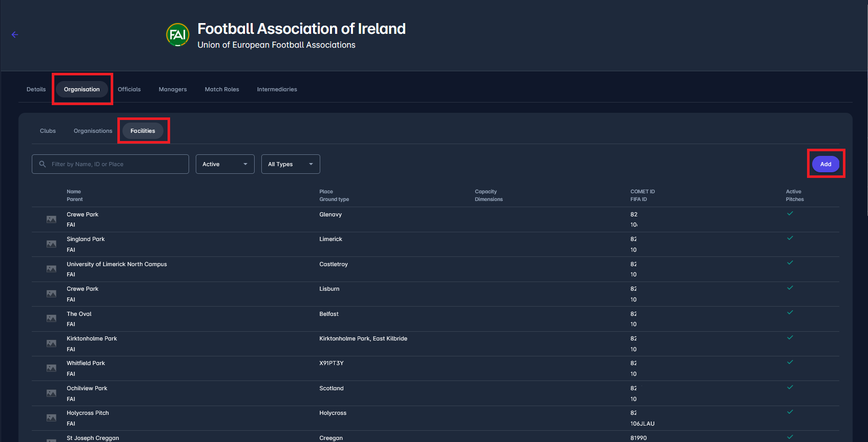Switch to the Officials tab
This screenshot has width=868, height=442.
[x=129, y=89]
